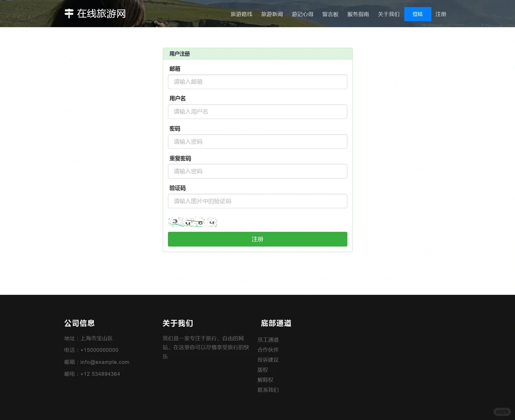Open the 员工通道 footer link

pyautogui.click(x=268, y=339)
